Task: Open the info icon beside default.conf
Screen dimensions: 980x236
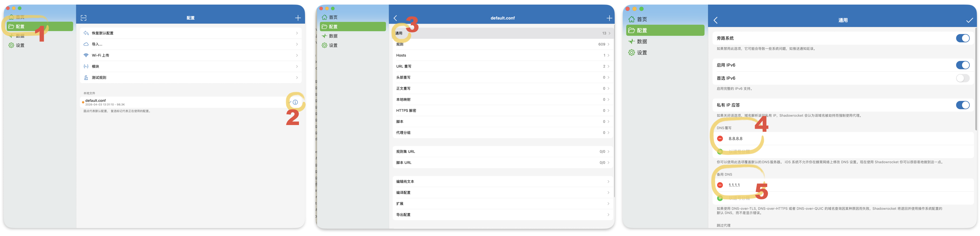Action: pyautogui.click(x=295, y=102)
